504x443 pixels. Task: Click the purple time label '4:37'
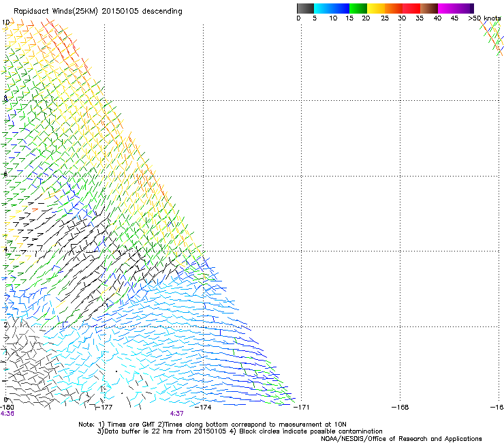177,414
